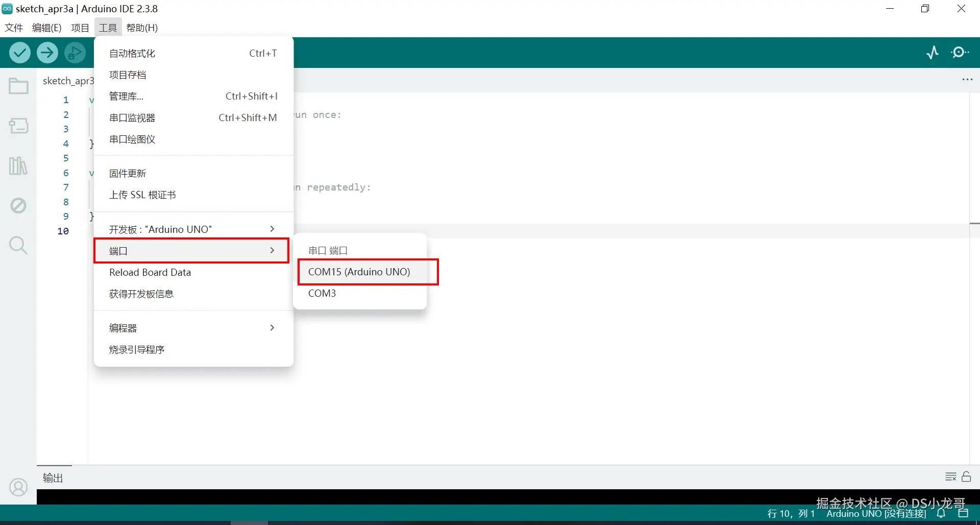The width and height of the screenshot is (980, 525).
Task: Click status bar Arduino UNO [没有连接]
Action: (876, 514)
